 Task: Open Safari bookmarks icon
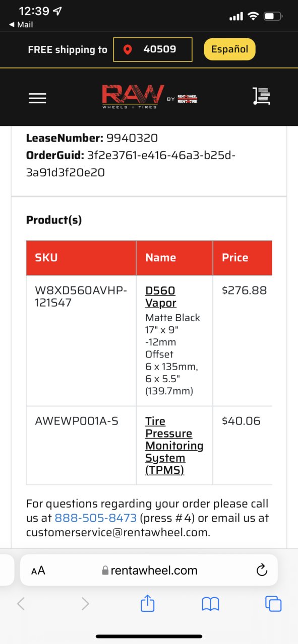[x=210, y=604]
